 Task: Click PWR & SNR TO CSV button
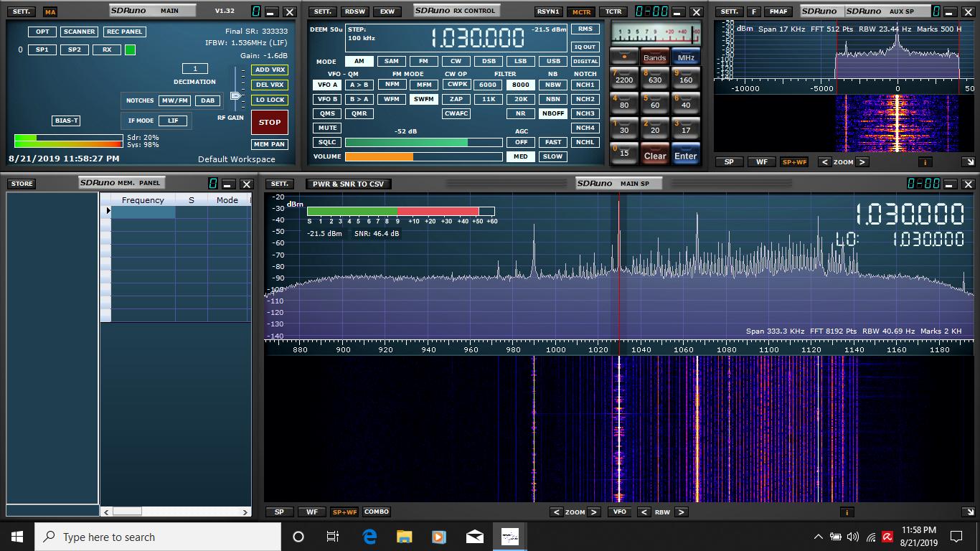(x=348, y=184)
